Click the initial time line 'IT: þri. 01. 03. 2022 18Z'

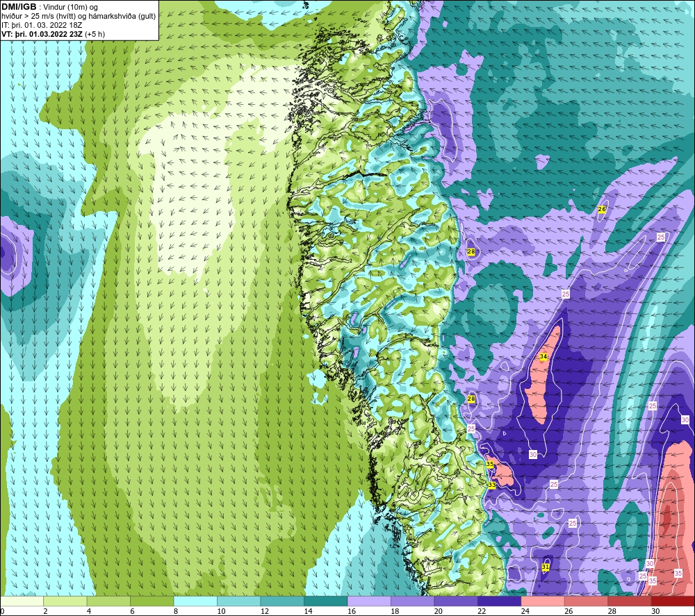42,25
